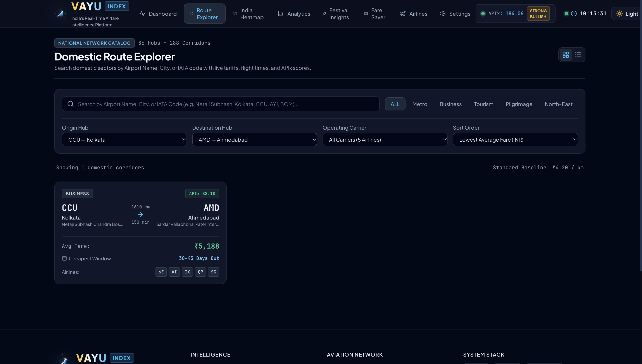The image size is (642, 364).
Task: Click the Festival Insights sparkle icon
Action: (x=324, y=14)
